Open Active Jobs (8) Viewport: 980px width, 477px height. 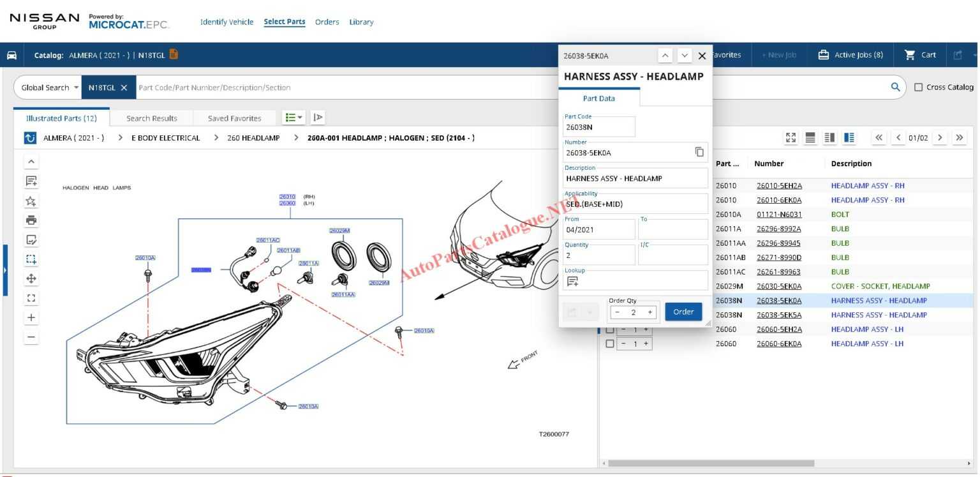pyautogui.click(x=851, y=55)
